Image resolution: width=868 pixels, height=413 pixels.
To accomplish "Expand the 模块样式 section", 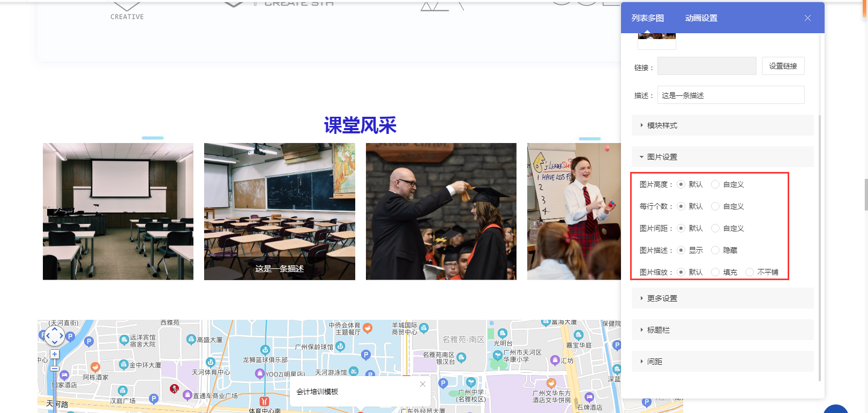I will pos(722,125).
